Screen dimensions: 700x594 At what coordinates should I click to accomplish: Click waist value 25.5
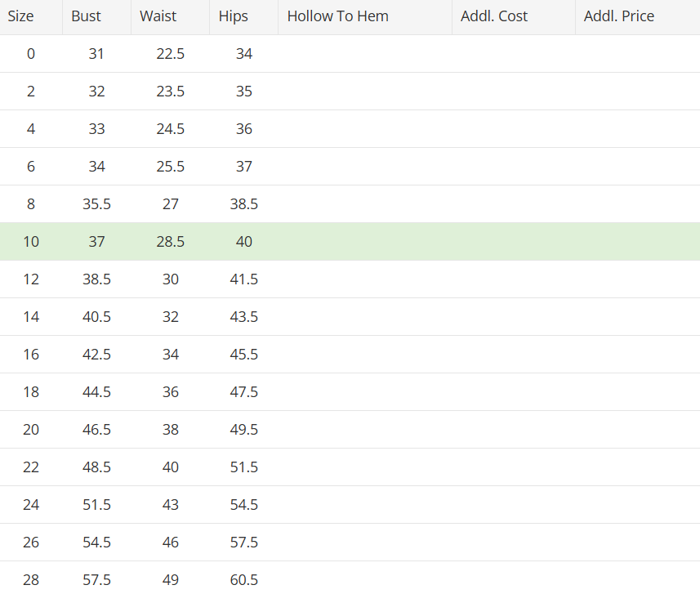tap(170, 166)
